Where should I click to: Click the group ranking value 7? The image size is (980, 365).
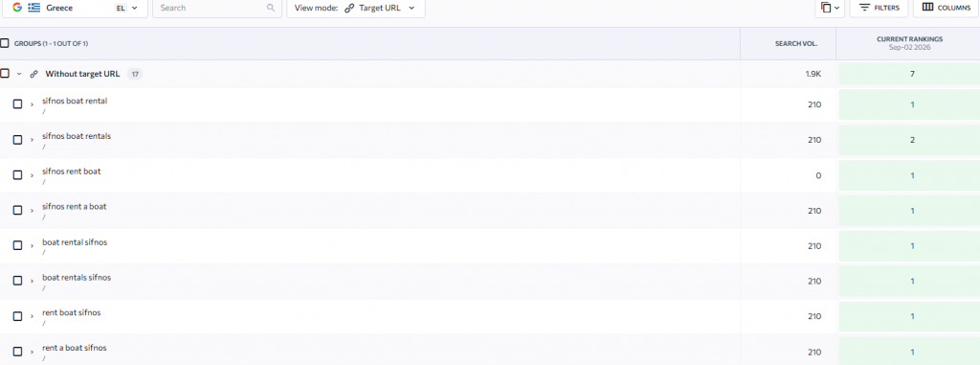pyautogui.click(x=912, y=74)
